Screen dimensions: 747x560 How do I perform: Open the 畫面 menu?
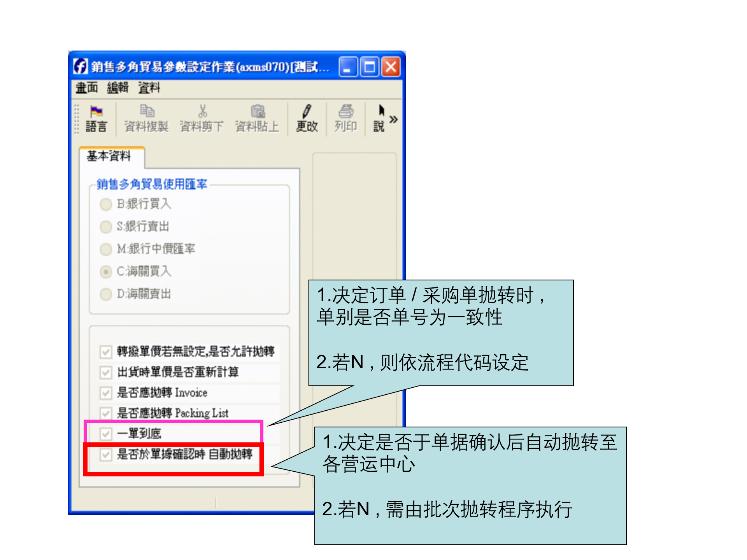click(86, 87)
